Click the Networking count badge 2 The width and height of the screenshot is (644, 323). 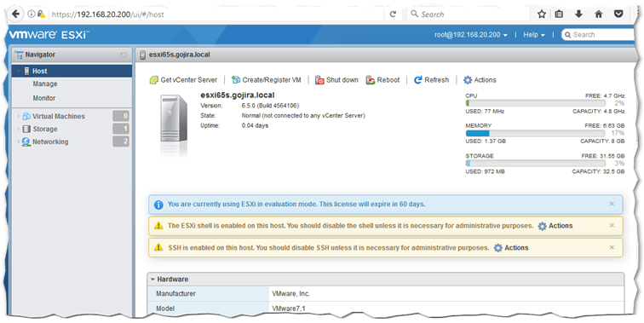tap(121, 141)
